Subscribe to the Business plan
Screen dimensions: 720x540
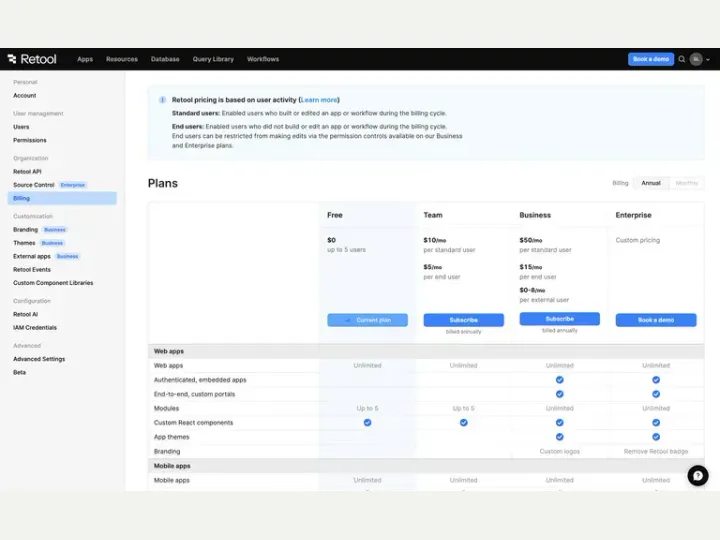coord(559,319)
